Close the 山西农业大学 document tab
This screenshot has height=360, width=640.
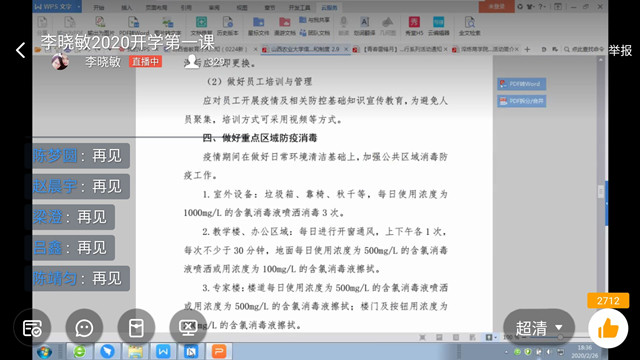346,49
